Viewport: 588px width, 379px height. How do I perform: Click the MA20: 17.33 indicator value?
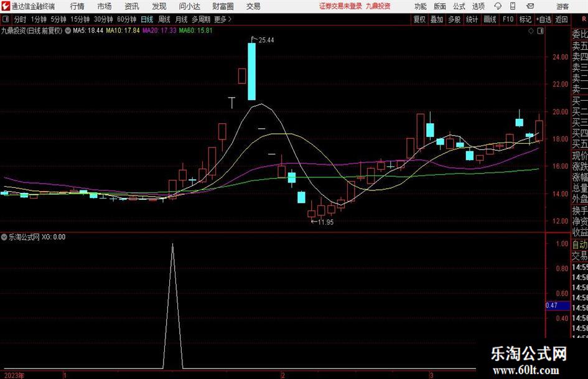(x=159, y=30)
